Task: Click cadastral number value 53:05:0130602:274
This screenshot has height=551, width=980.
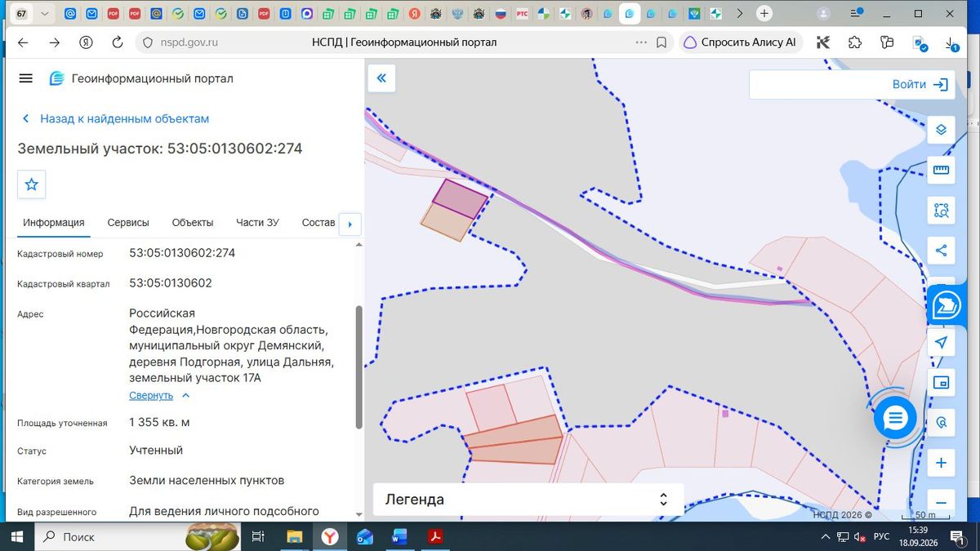Action: click(x=182, y=253)
